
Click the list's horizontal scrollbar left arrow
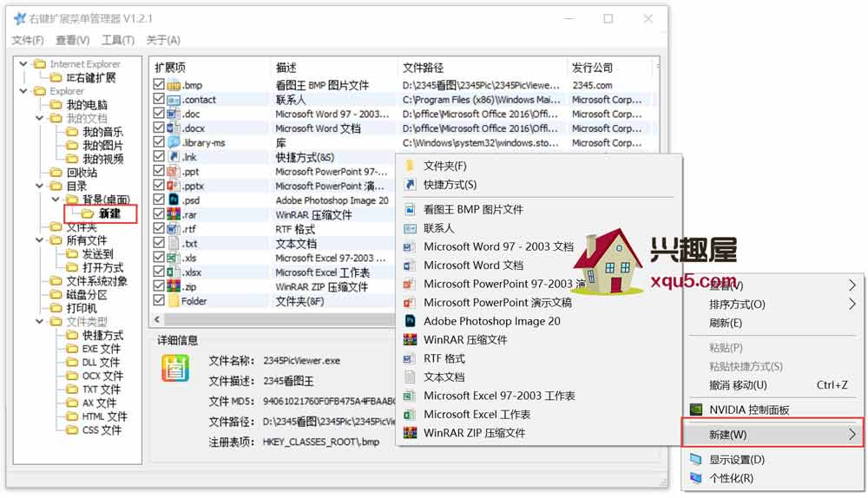point(157,319)
